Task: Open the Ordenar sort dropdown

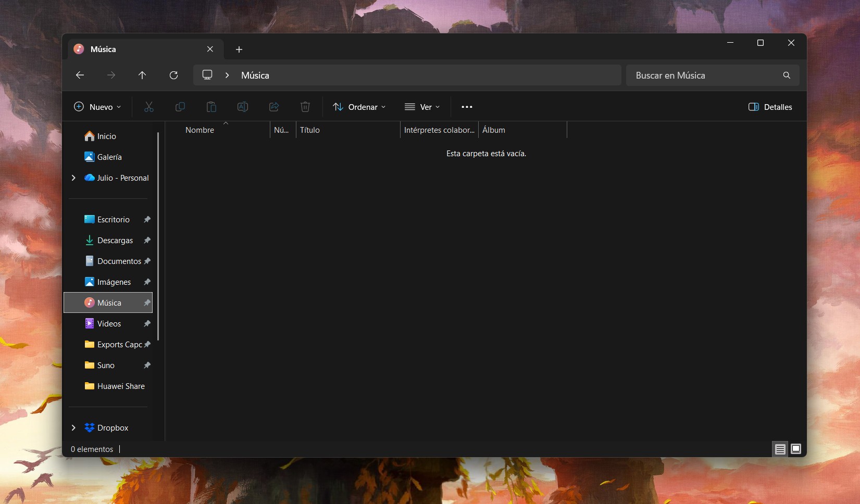Action: coord(359,107)
